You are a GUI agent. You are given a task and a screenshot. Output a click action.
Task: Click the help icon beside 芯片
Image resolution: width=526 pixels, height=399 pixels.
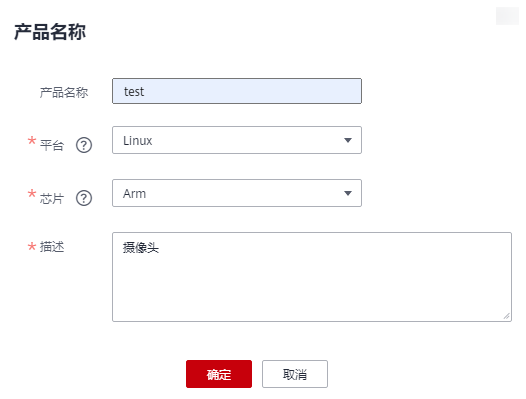(x=84, y=198)
